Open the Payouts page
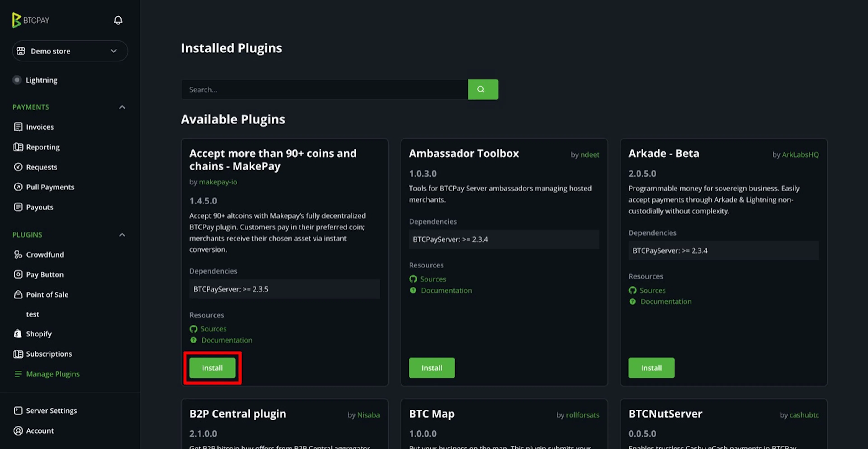This screenshot has width=868, height=449. click(x=40, y=207)
